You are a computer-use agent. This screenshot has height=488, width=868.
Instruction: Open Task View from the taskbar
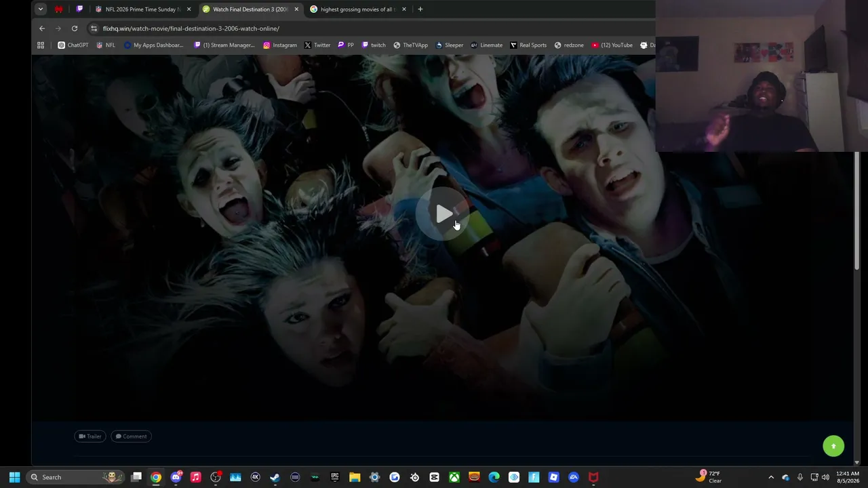point(136,477)
